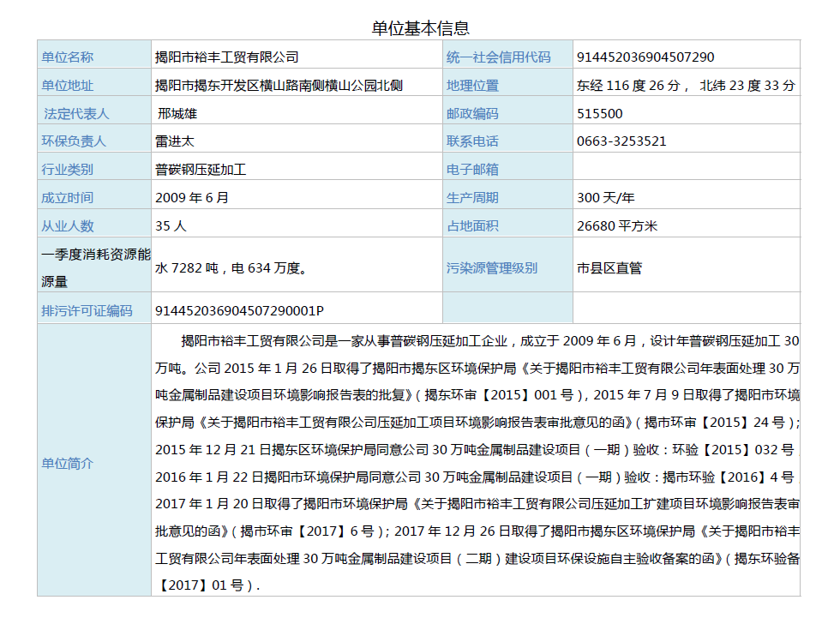
Task: Click the legal representative name 邢城雄
Action: click(177, 113)
